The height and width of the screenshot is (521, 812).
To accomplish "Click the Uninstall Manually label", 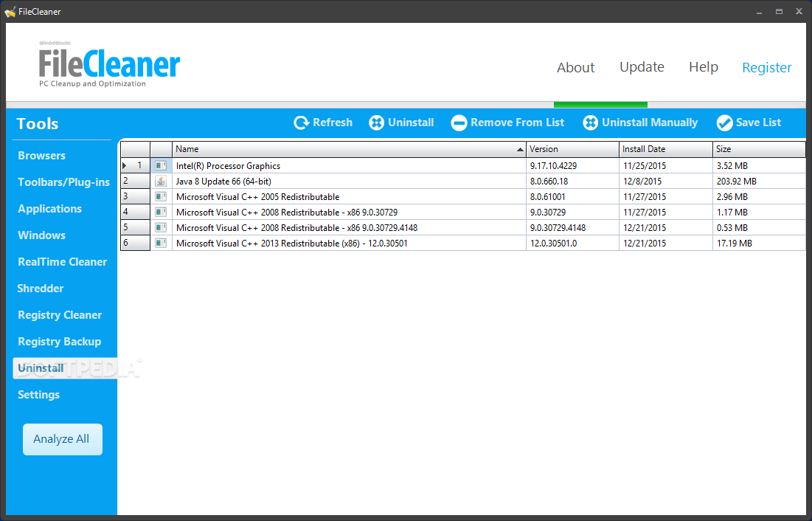I will (x=650, y=123).
